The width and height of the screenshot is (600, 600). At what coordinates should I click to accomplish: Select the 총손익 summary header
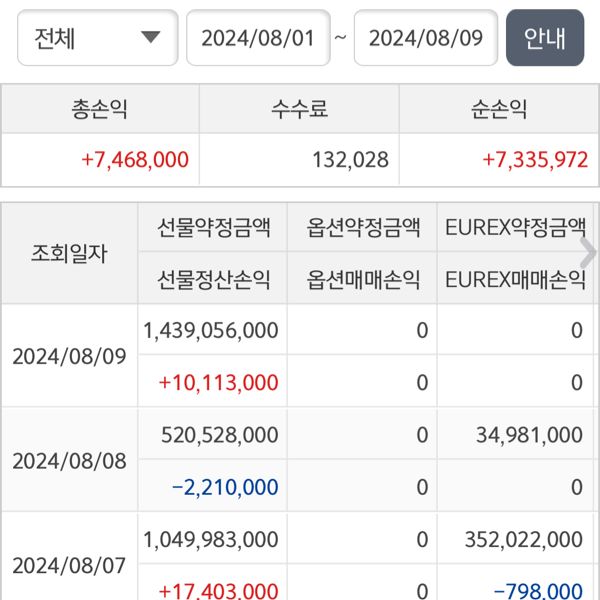click(100, 109)
